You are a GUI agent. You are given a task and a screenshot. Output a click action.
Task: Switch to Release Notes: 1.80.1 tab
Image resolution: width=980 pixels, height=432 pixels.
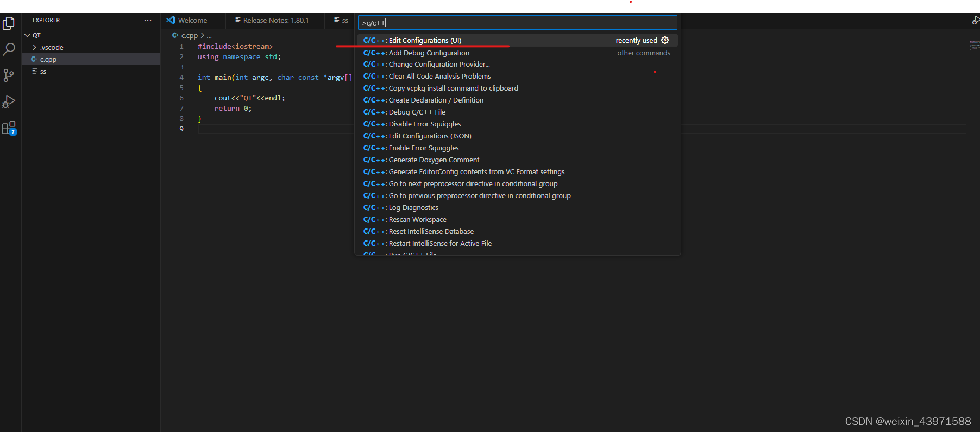(x=275, y=20)
